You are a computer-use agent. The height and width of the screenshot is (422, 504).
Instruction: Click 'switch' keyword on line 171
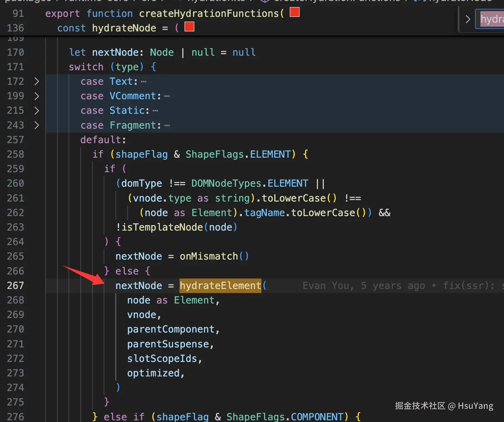pyautogui.click(x=86, y=67)
